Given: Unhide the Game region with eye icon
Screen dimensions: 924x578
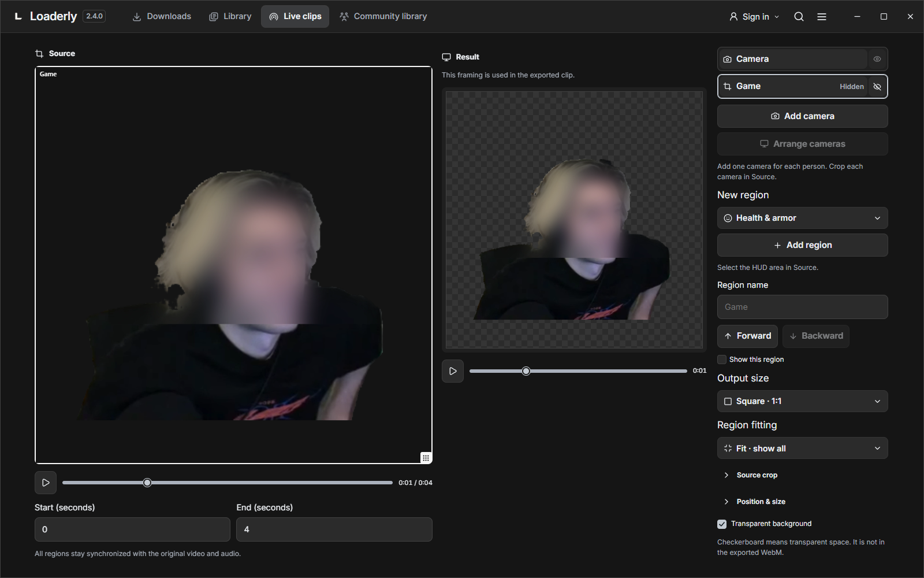Looking at the screenshot, I should 877,87.
